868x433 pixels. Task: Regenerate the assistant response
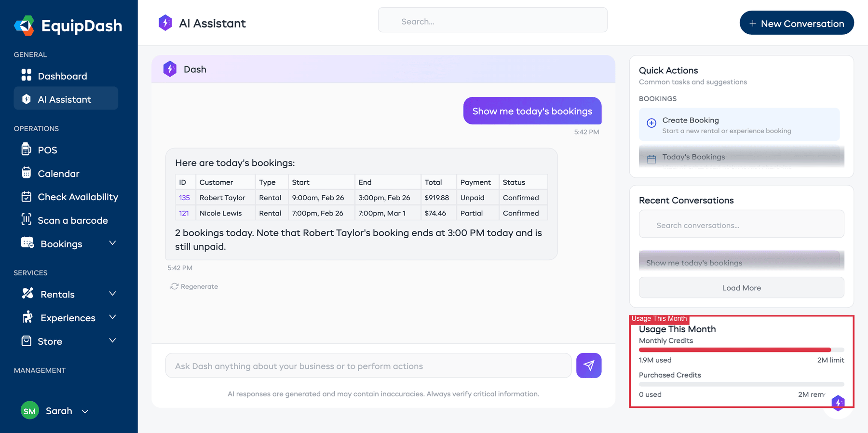point(194,286)
